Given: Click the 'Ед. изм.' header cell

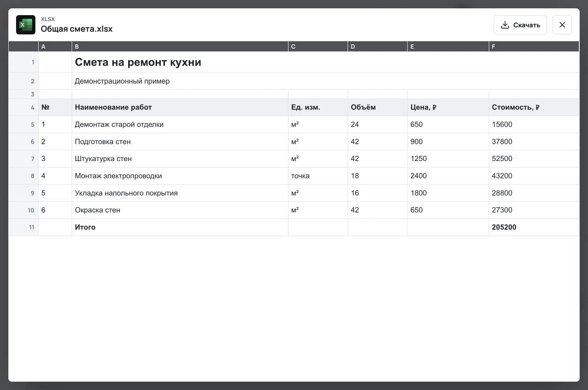Looking at the screenshot, I should (x=318, y=107).
